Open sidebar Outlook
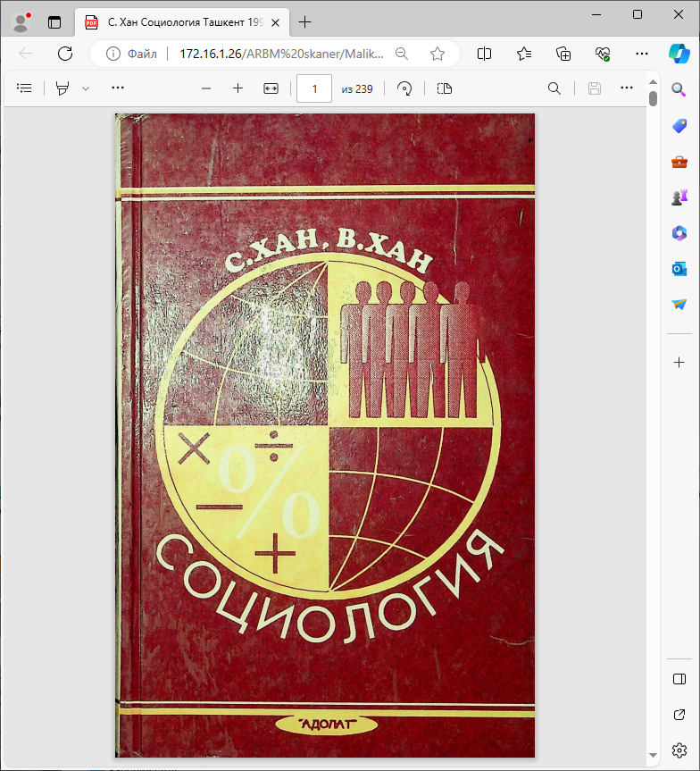Image resolution: width=700 pixels, height=771 pixels. point(679,269)
